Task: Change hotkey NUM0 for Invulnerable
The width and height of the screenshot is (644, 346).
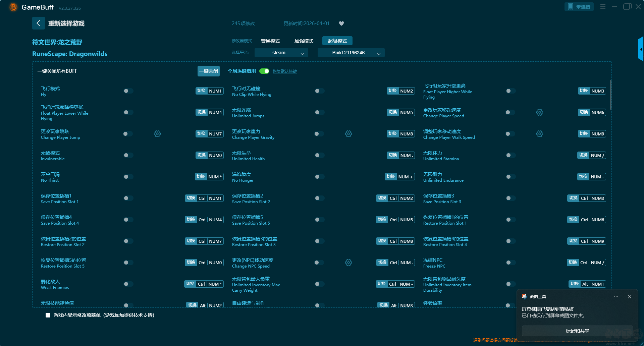Action: tap(210, 155)
